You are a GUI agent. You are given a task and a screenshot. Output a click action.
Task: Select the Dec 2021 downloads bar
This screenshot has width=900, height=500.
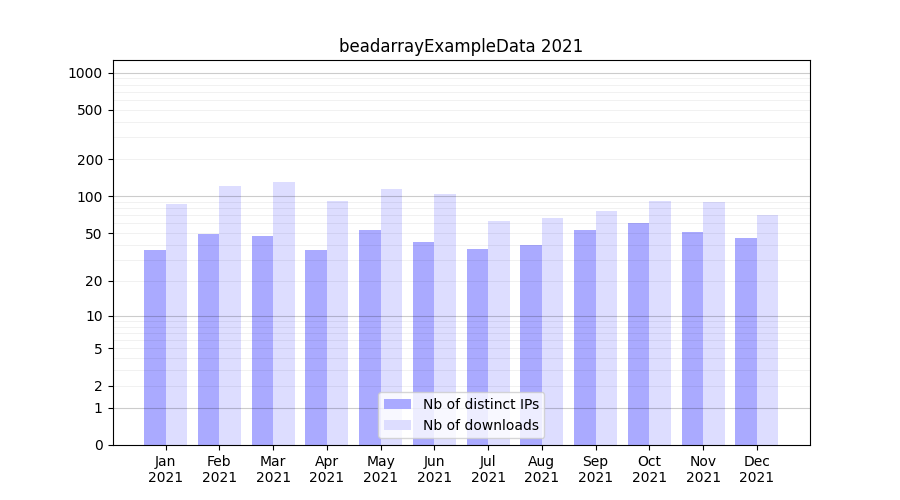coord(768,330)
